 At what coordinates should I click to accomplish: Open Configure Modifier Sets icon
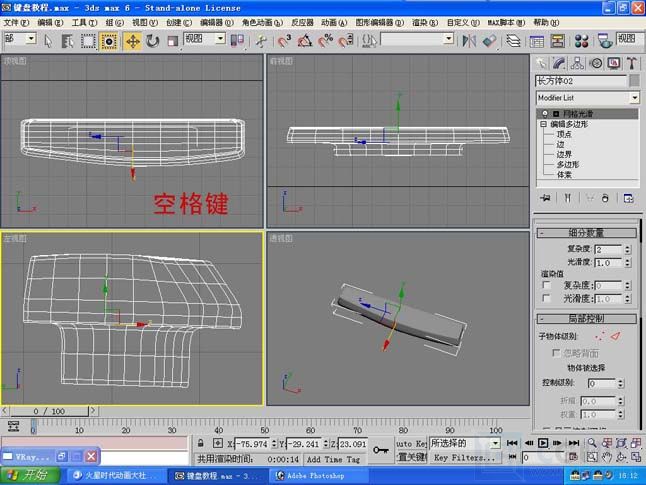pyautogui.click(x=628, y=198)
